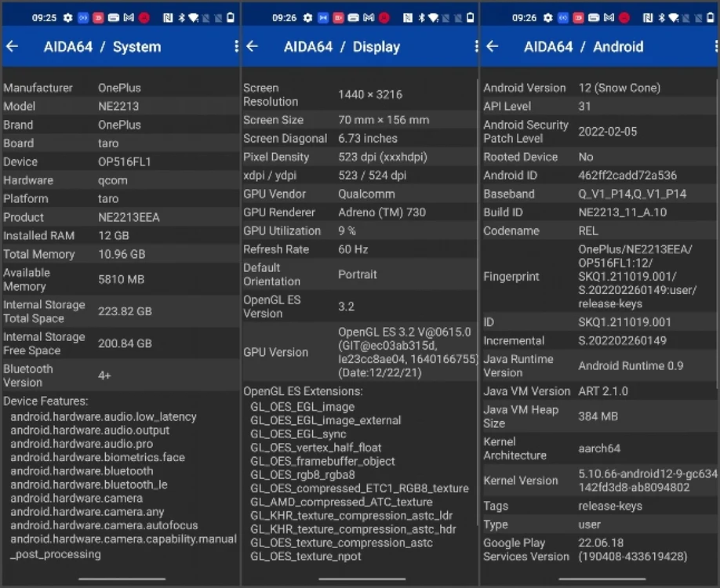
Task: Tap battery icon in Android screen status bar
Action: pyautogui.click(x=711, y=17)
